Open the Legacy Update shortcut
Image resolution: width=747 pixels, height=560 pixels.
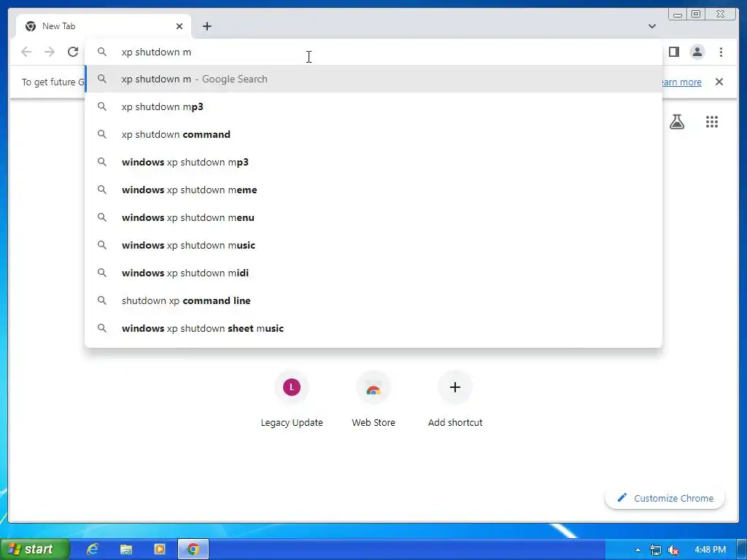292,399
